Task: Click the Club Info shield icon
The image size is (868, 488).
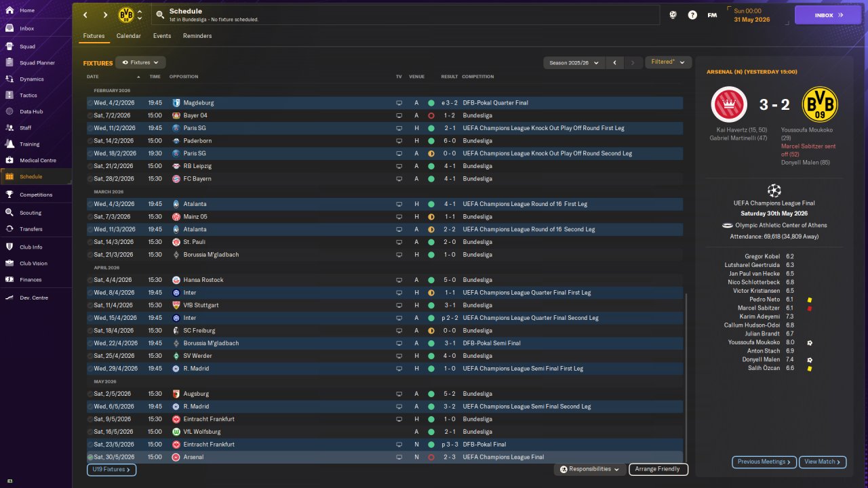Action: point(9,247)
